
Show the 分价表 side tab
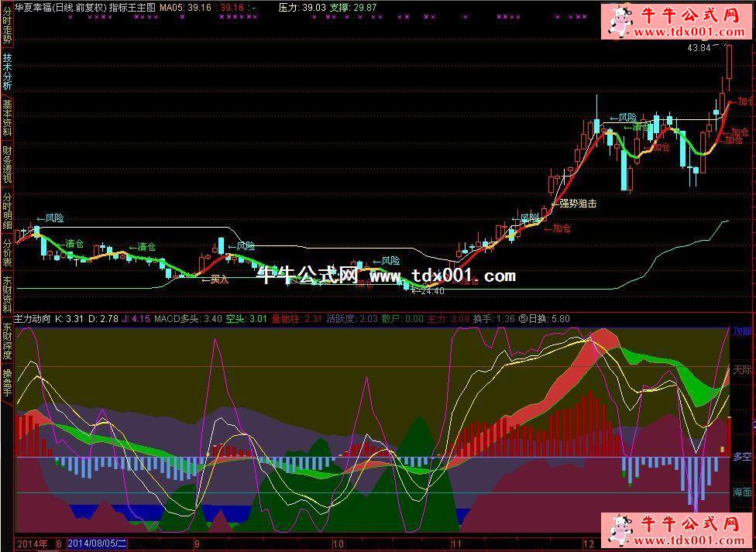[x=7, y=252]
